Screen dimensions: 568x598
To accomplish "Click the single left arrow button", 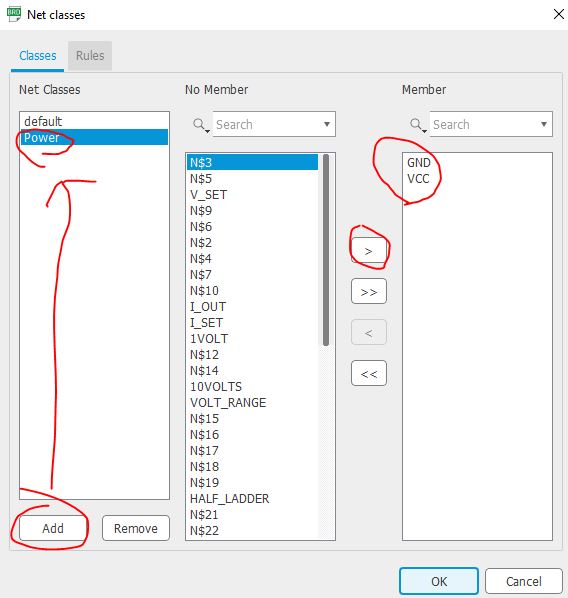I will click(x=368, y=332).
